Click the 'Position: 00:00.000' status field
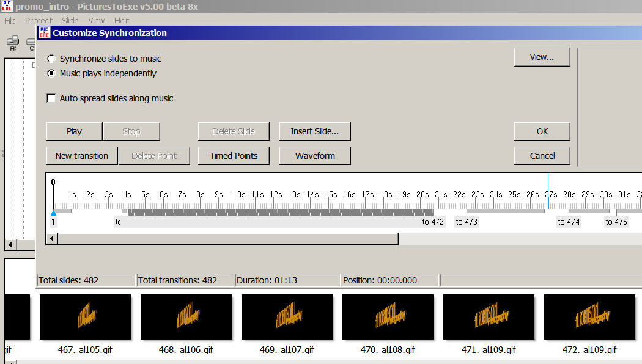The width and height of the screenshot is (642, 364). click(x=390, y=280)
